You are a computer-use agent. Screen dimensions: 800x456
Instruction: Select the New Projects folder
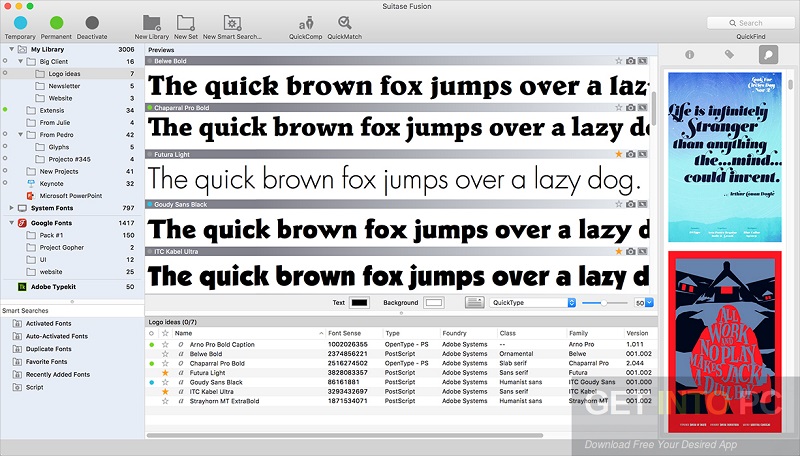59,171
